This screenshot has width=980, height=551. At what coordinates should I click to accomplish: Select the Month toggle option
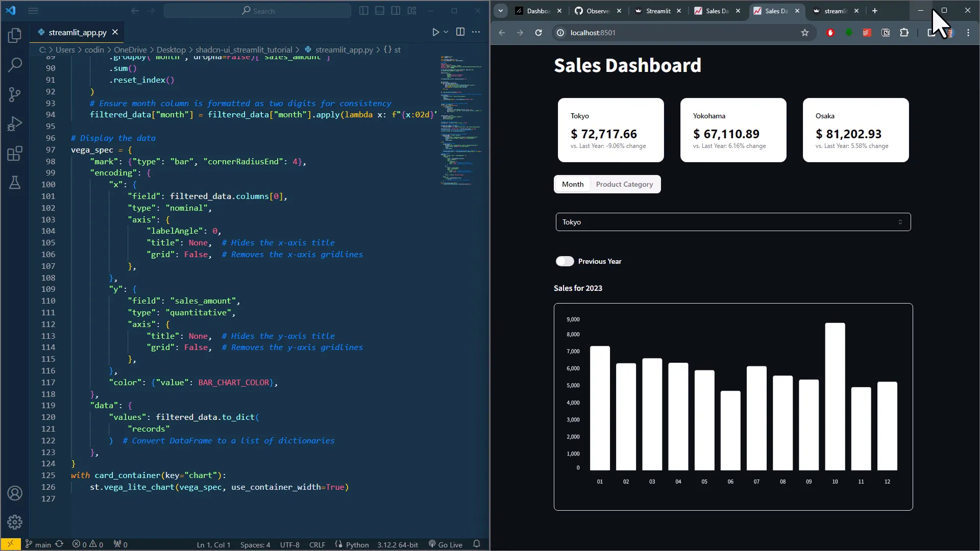coord(572,184)
